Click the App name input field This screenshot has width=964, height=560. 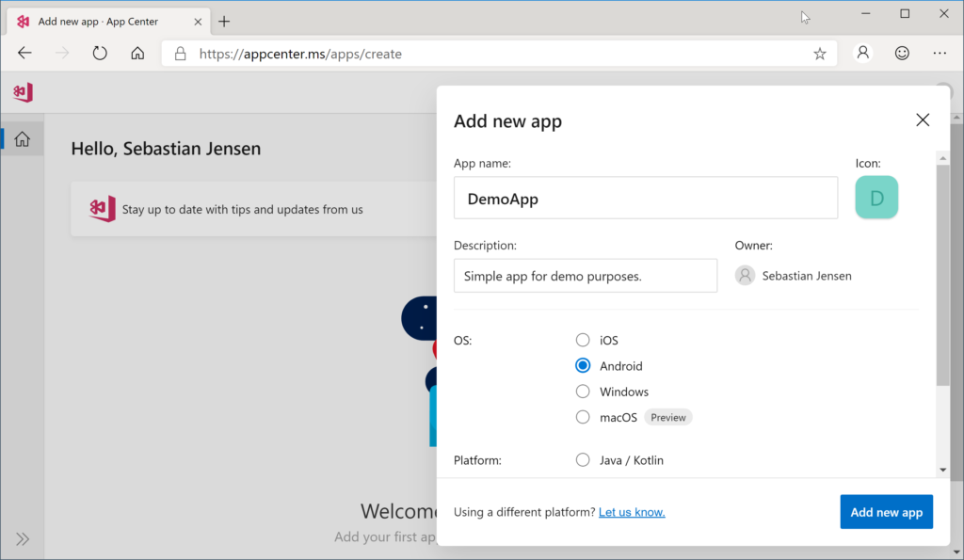coord(645,199)
